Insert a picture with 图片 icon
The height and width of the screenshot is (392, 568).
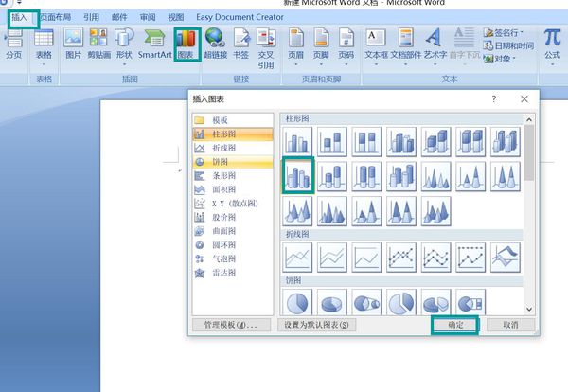coord(74,45)
